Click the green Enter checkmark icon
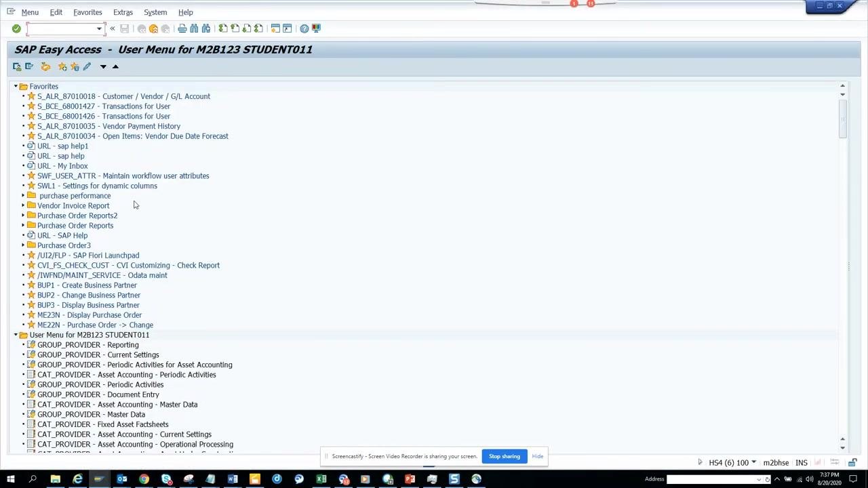 tap(16, 28)
